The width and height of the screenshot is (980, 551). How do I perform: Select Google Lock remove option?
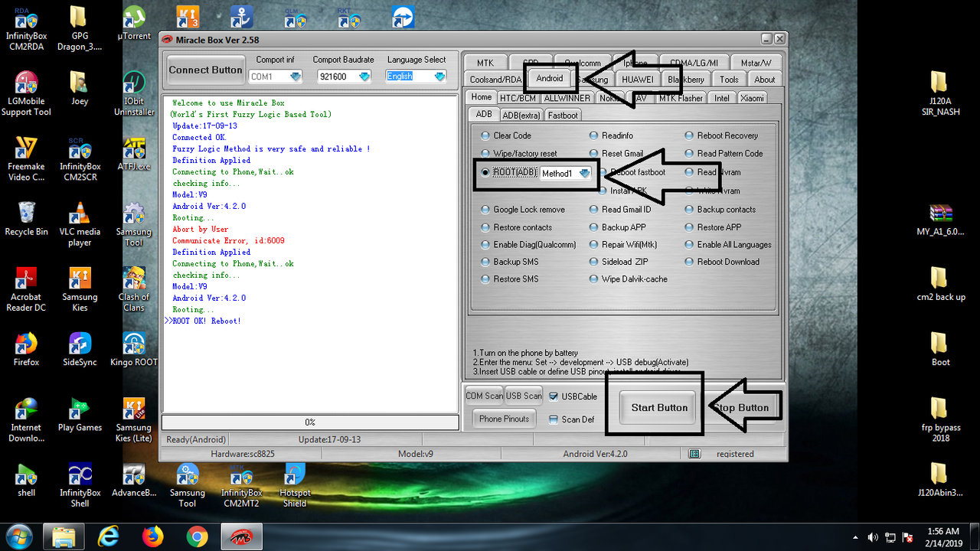click(x=523, y=210)
